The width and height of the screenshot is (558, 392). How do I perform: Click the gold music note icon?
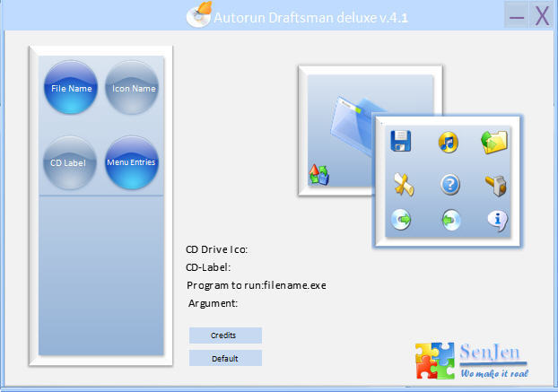tap(449, 141)
